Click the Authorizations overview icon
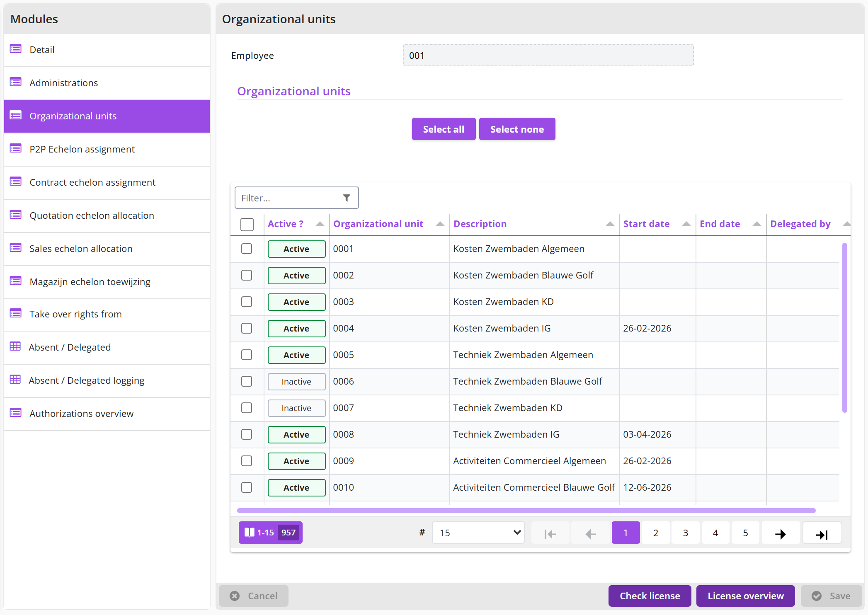Image resolution: width=868 pixels, height=615 pixels. 16,413
